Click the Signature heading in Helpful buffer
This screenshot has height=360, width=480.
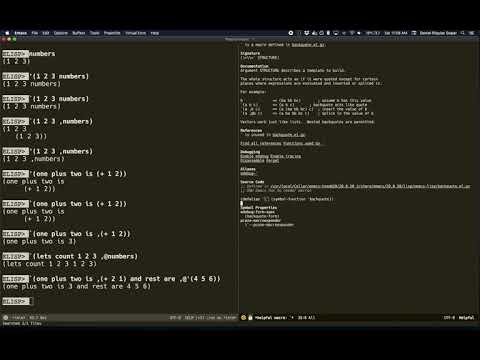click(x=250, y=53)
